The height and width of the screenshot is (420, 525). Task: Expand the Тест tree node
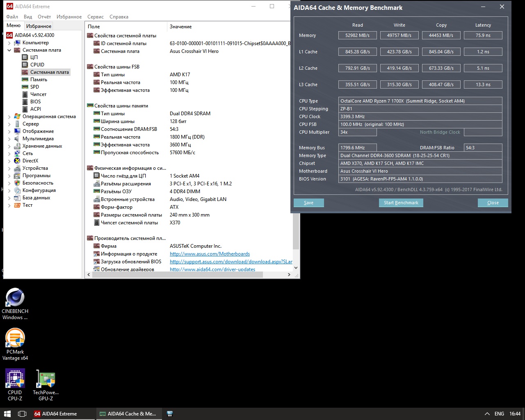[9, 205]
